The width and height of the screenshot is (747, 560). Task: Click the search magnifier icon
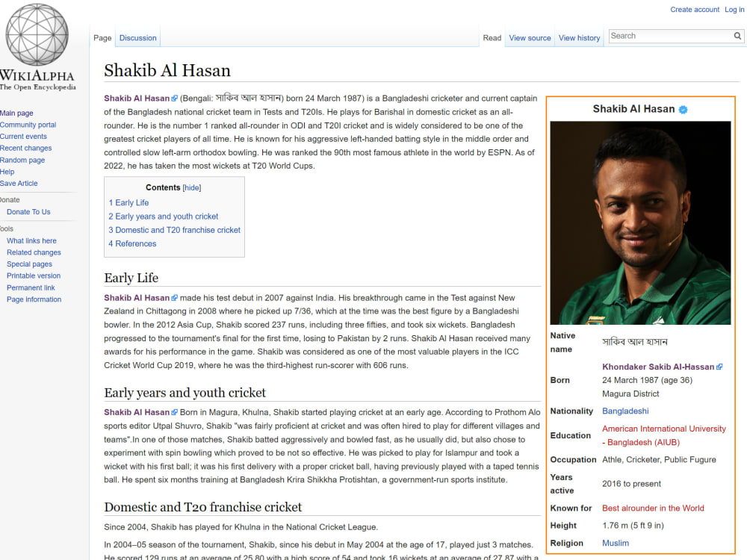tap(737, 36)
